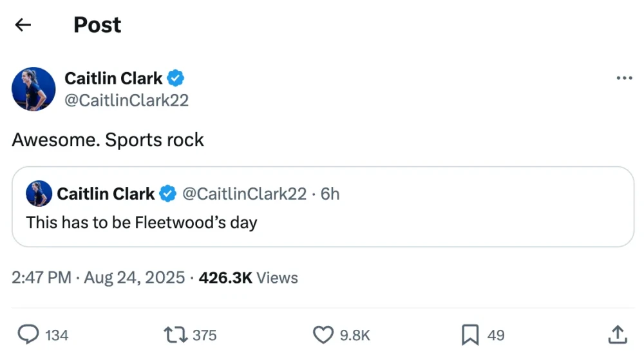Bookmark this post
644x364 pixels.
coord(470,335)
